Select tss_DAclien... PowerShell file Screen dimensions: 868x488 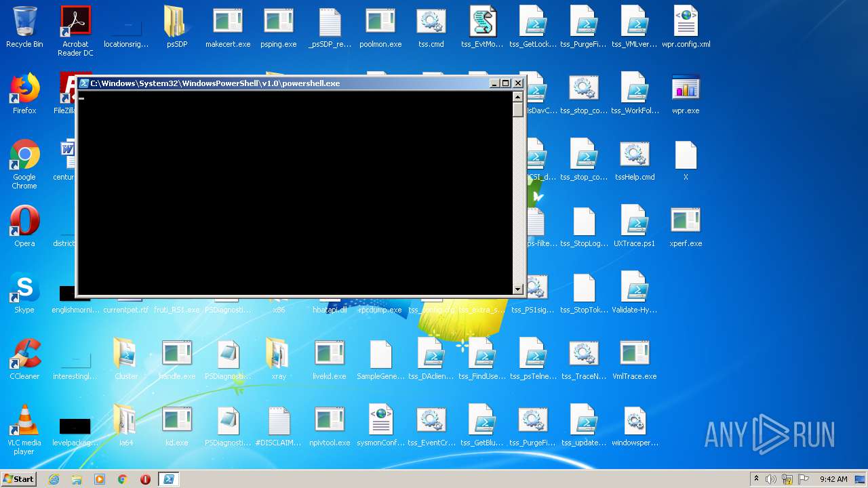tap(431, 360)
